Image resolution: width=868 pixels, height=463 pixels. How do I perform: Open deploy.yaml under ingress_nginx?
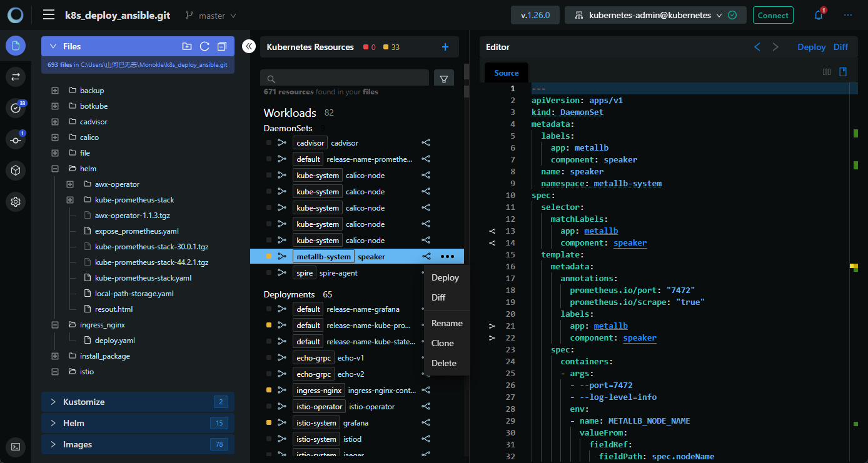(114, 341)
